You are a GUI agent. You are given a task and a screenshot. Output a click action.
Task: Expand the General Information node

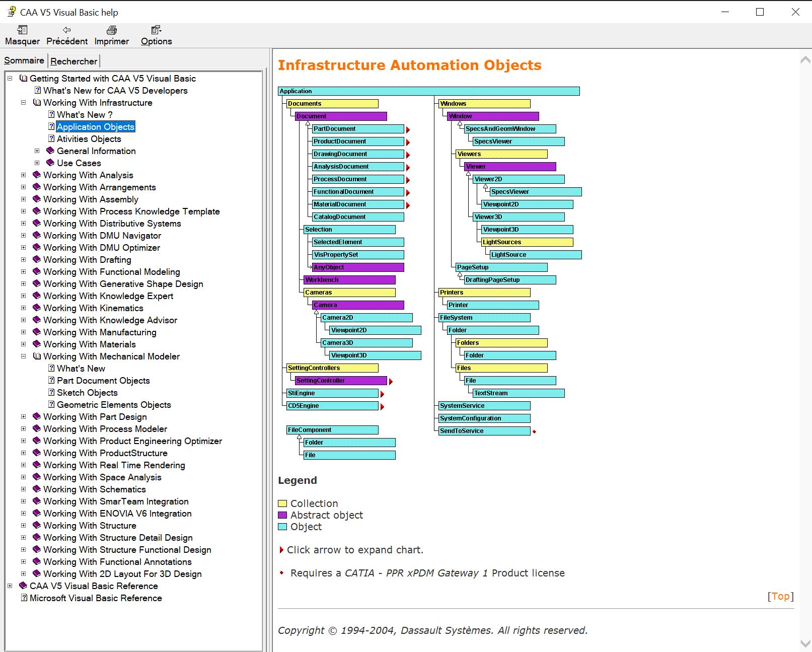click(37, 151)
